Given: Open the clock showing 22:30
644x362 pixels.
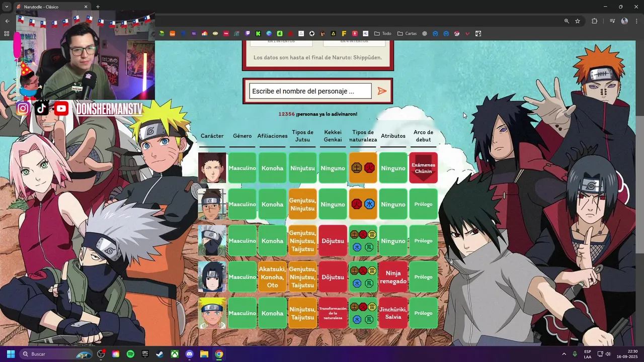Looking at the screenshot, I should point(628,354).
